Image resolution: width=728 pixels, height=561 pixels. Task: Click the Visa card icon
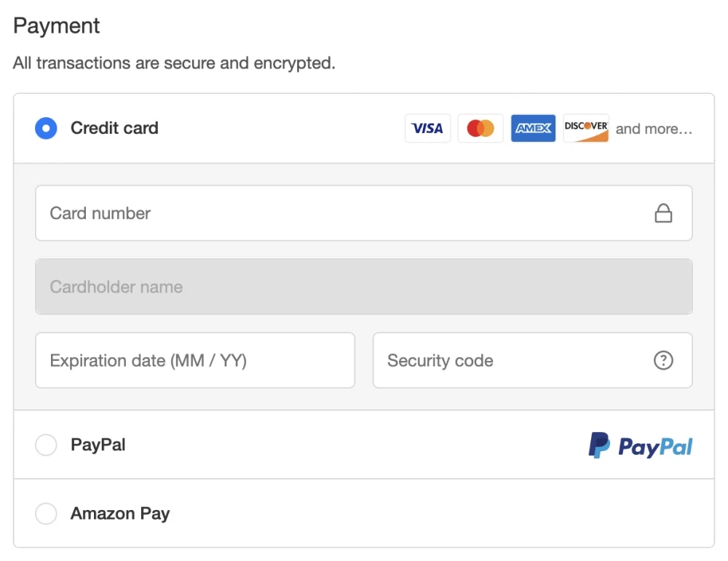click(427, 128)
